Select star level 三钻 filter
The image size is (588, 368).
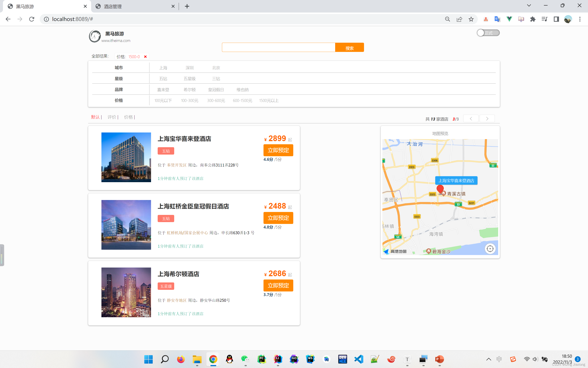tap(216, 79)
